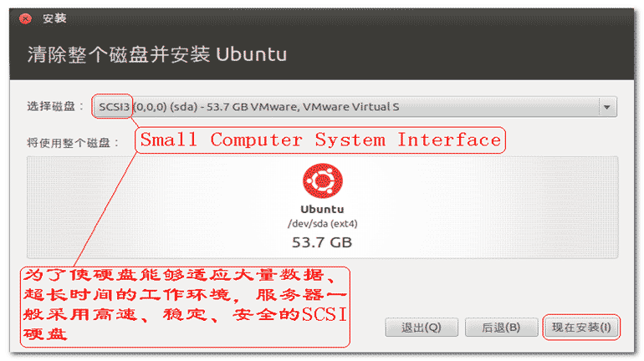Open the disk selection dropdown arrow

pyautogui.click(x=607, y=107)
